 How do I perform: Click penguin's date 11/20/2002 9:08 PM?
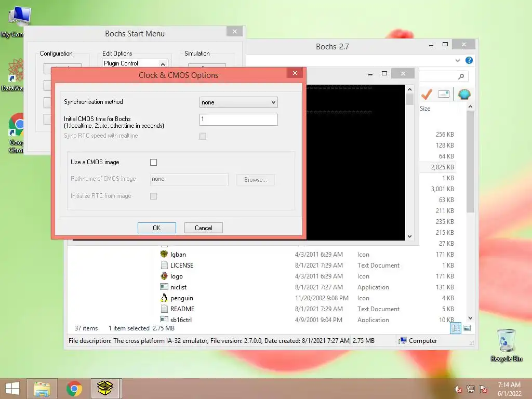(322, 298)
